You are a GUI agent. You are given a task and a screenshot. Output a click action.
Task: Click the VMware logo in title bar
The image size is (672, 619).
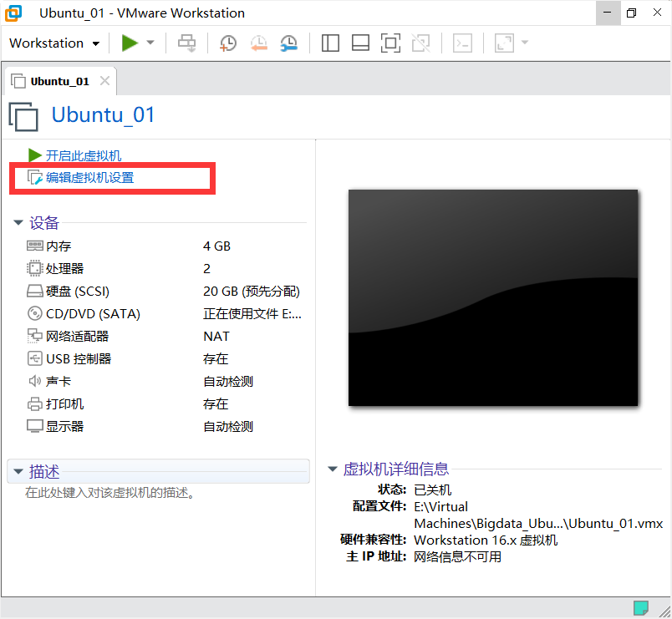click(13, 13)
